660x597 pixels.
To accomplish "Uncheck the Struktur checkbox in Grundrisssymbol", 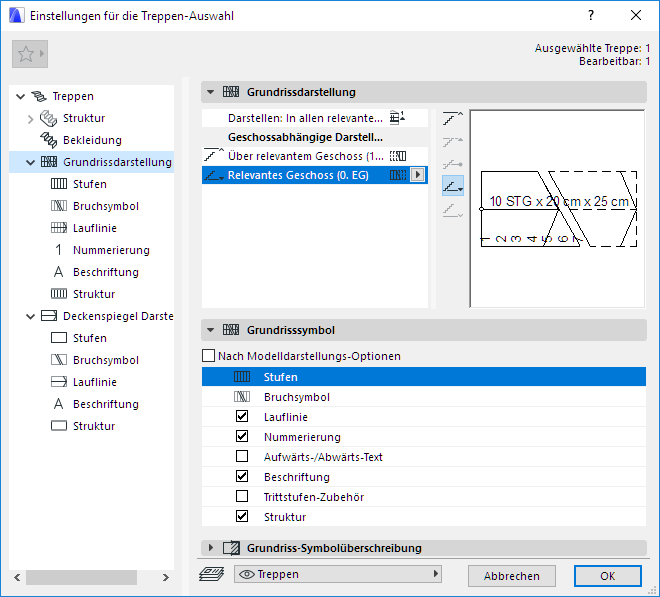I will pos(242,517).
